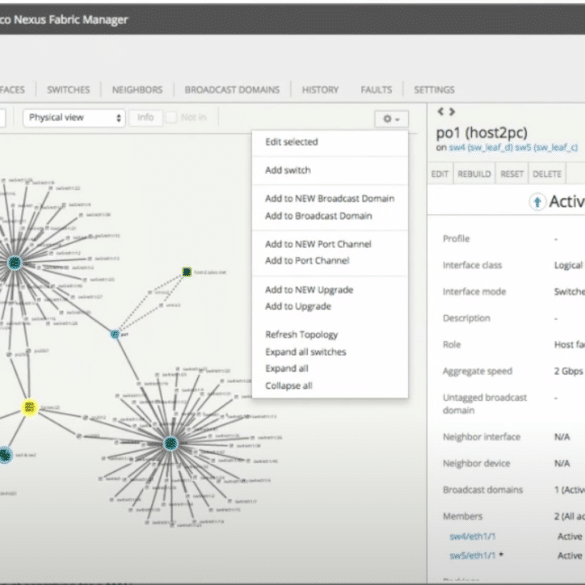Select the green host node in topology
The width and height of the screenshot is (585, 585).
[187, 272]
